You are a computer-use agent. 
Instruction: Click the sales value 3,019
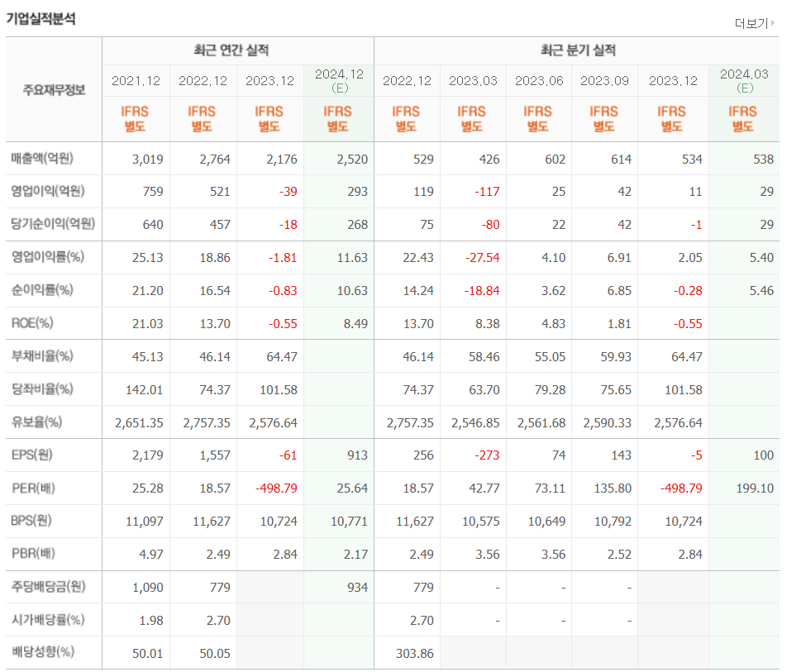click(x=147, y=160)
